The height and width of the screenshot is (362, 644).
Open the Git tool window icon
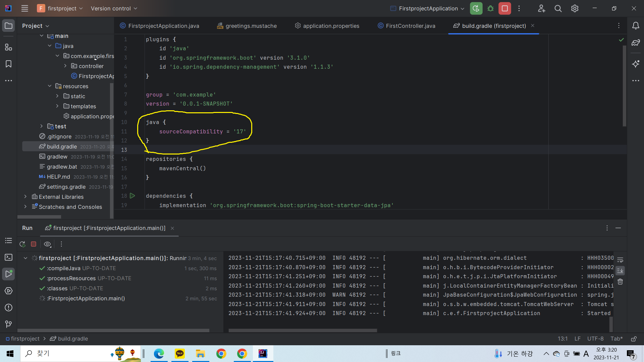click(x=8, y=324)
